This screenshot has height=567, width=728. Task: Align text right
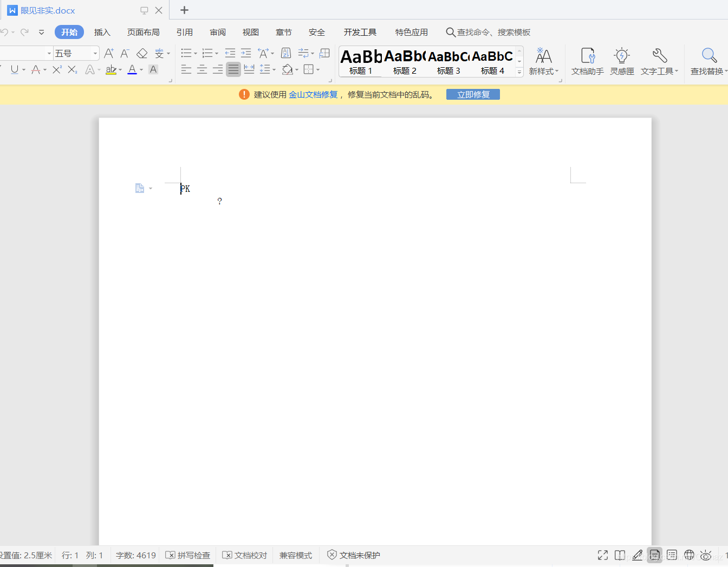click(218, 69)
